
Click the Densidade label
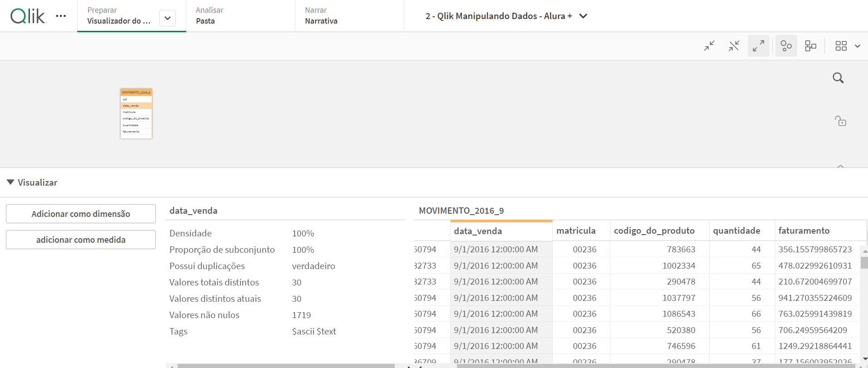point(191,233)
